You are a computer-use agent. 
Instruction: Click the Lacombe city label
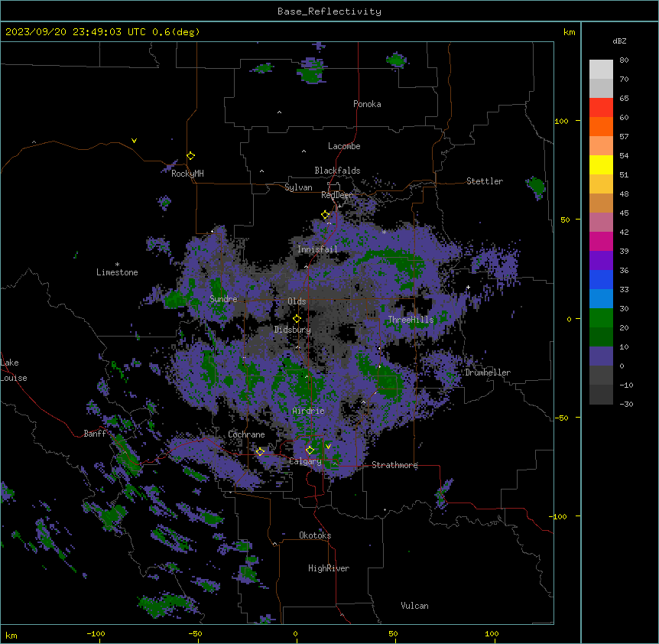[x=344, y=146]
